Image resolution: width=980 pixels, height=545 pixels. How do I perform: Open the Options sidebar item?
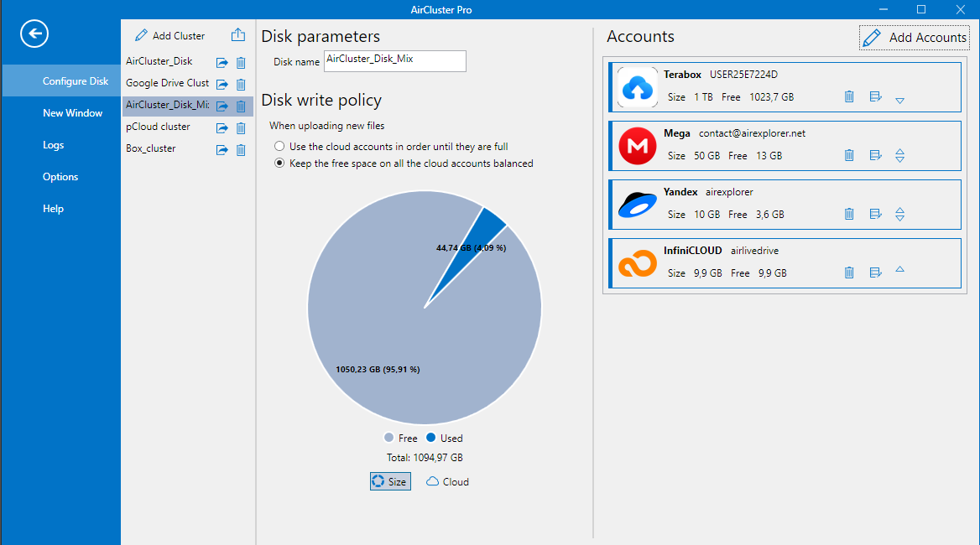click(60, 177)
